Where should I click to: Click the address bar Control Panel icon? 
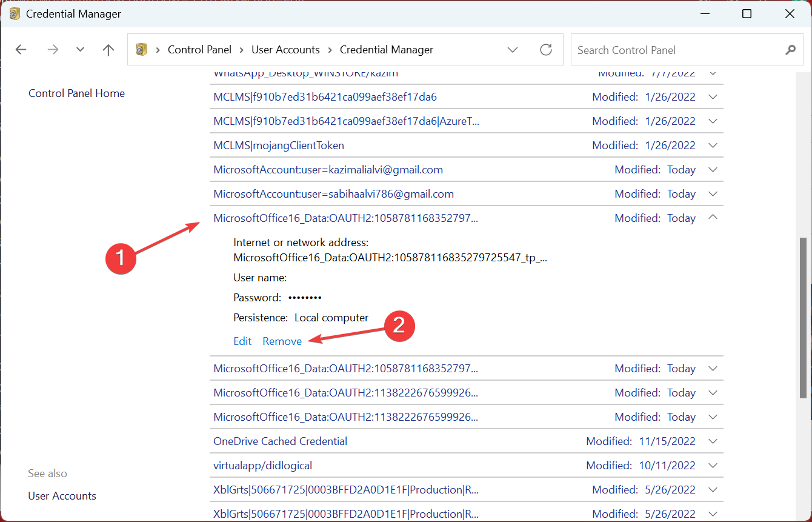(x=142, y=50)
